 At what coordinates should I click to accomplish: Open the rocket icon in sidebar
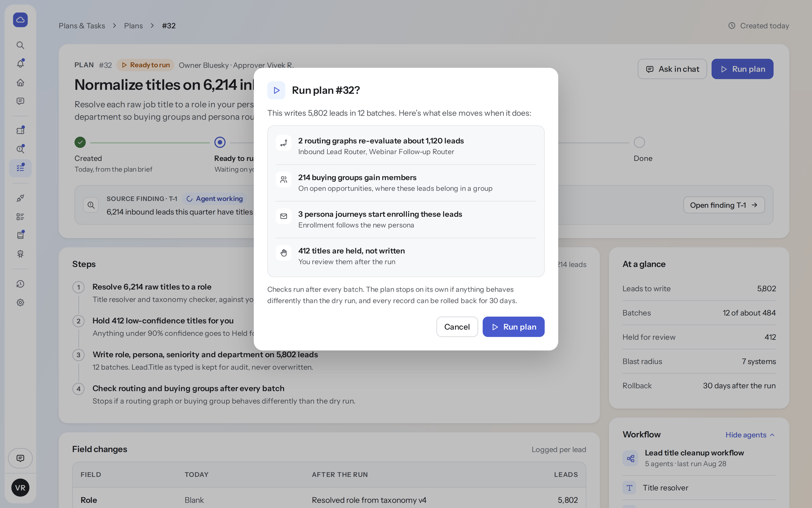20,198
